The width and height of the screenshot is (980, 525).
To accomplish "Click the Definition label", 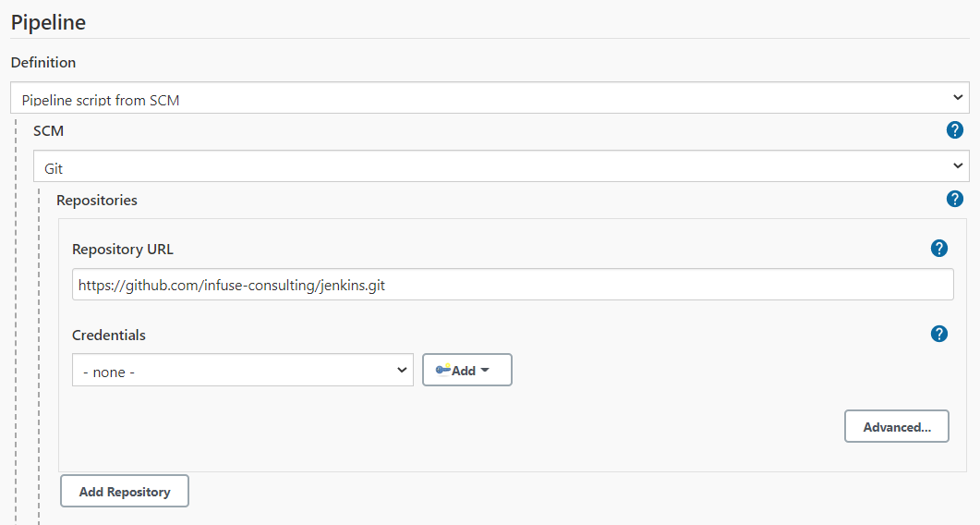I will [x=43, y=63].
